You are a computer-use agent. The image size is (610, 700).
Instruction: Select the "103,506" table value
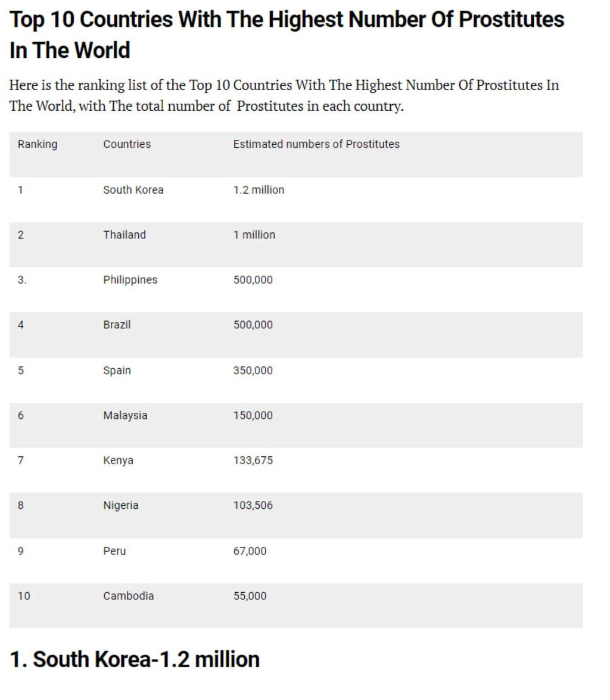pyautogui.click(x=253, y=505)
